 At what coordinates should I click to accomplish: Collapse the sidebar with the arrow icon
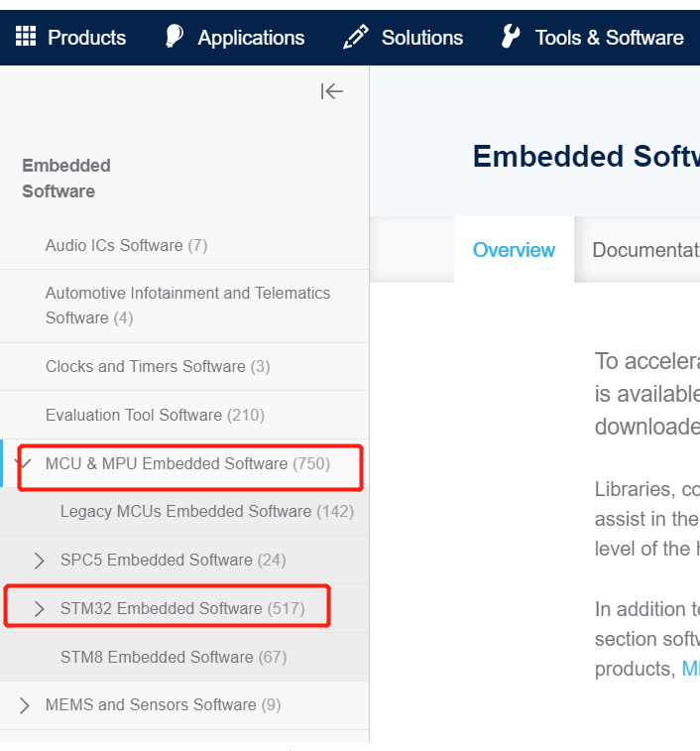(x=332, y=91)
